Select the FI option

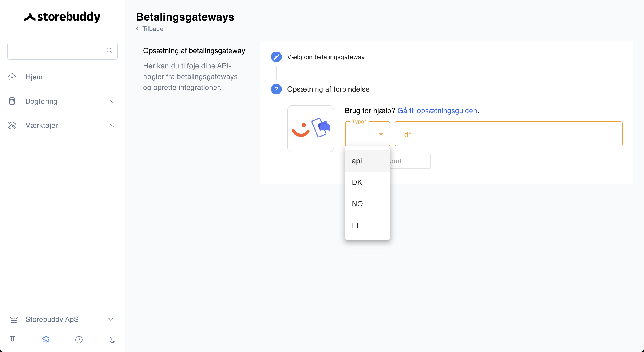coord(367,225)
